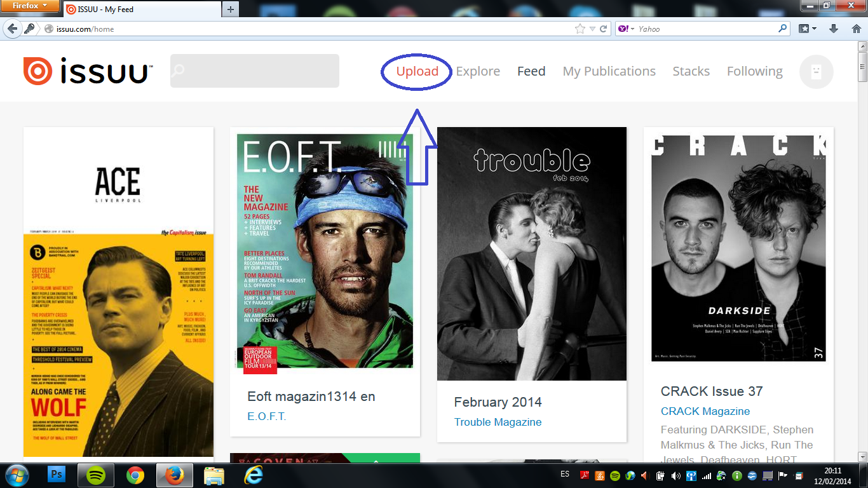Open the ACE Liverpool magazine cover
The width and height of the screenshot is (868, 488).
click(x=119, y=292)
